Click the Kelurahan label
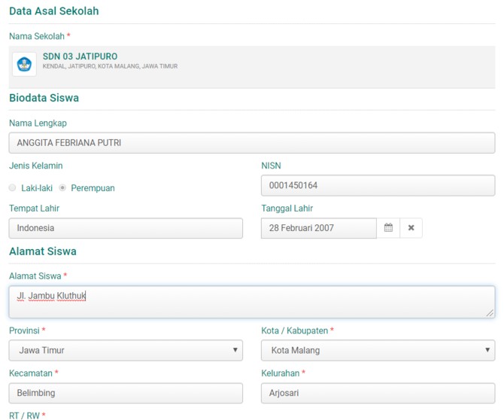504x420 pixels. 281,373
